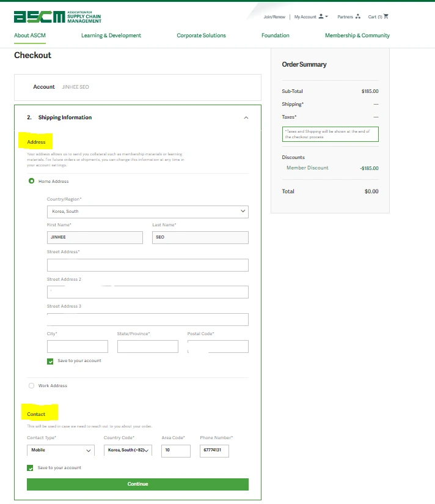Click the Order Summary heading
This screenshot has width=435, height=504.
[x=304, y=64]
